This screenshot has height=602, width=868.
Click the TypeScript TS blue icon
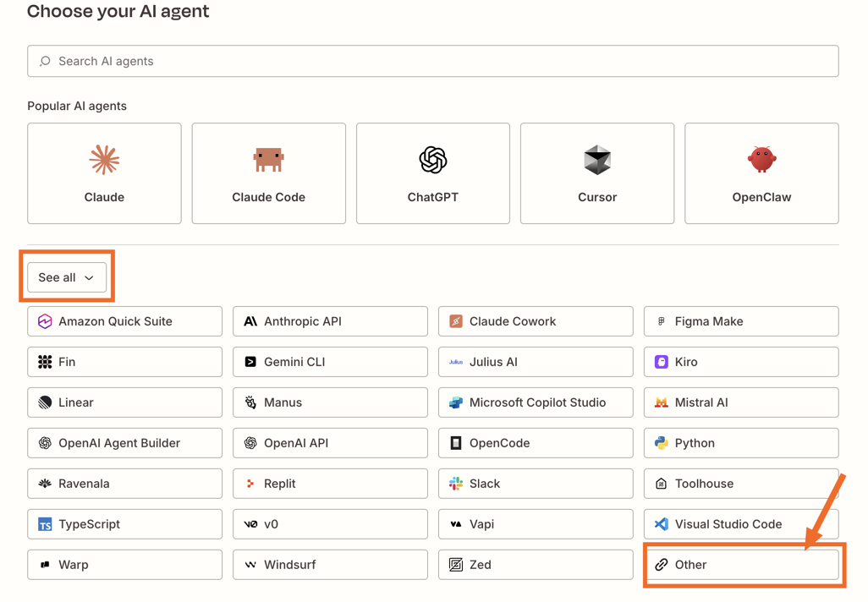(x=45, y=524)
